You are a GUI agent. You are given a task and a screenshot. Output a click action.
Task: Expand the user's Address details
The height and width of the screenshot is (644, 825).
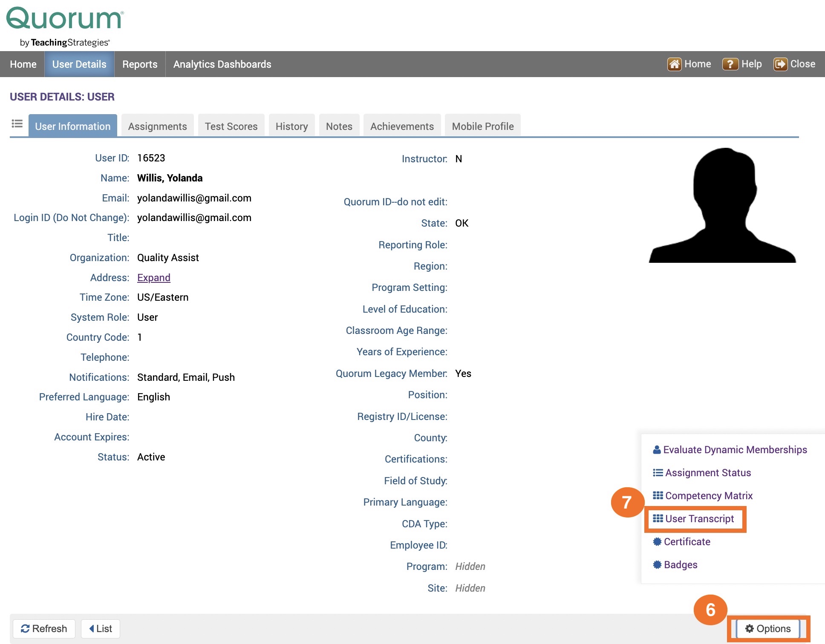click(153, 277)
